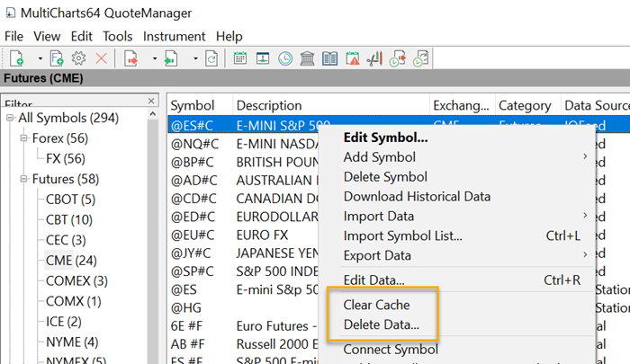Image resolution: width=630 pixels, height=364 pixels.
Task: Select FX (56) tree item
Action: tap(66, 159)
